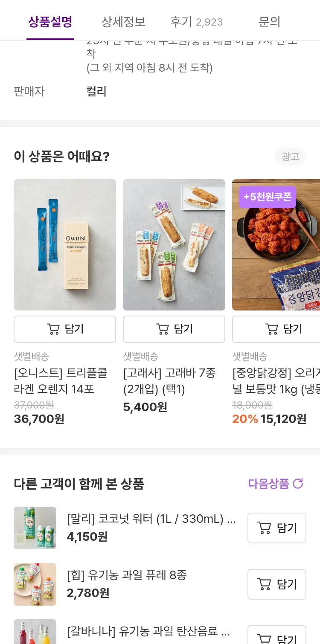Add 고래바 7종 to cart
Viewport: 320px width, 644px height.
(174, 329)
